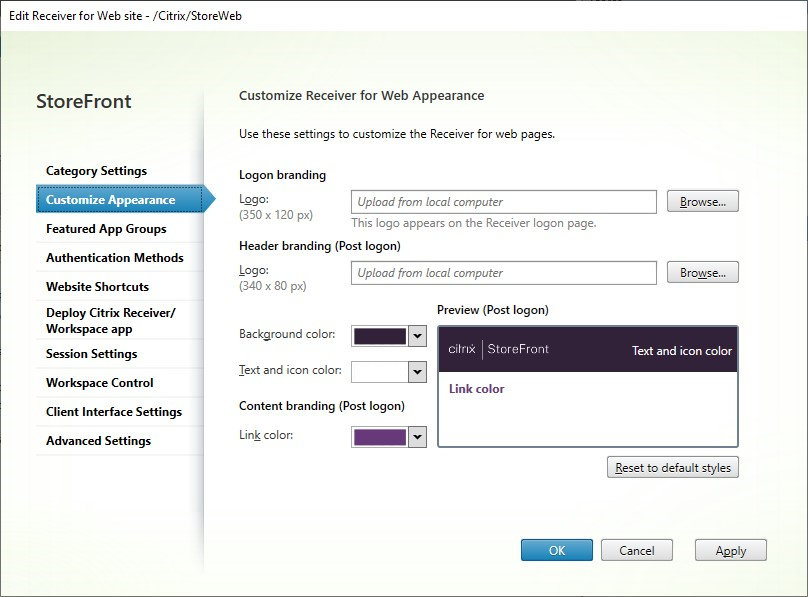The width and height of the screenshot is (808, 597).
Task: Expand the Text and icon color dropdown
Action: tap(418, 372)
